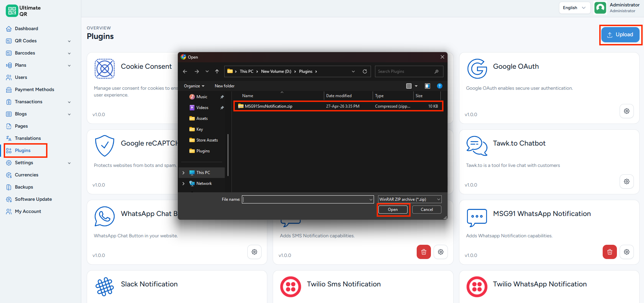Open recent locations dropdown in dialog
Viewport: 644px width, 303px height.
click(207, 71)
